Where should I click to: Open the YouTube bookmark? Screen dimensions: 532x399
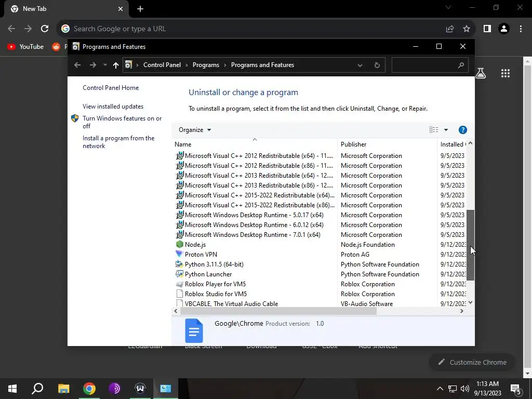25,47
